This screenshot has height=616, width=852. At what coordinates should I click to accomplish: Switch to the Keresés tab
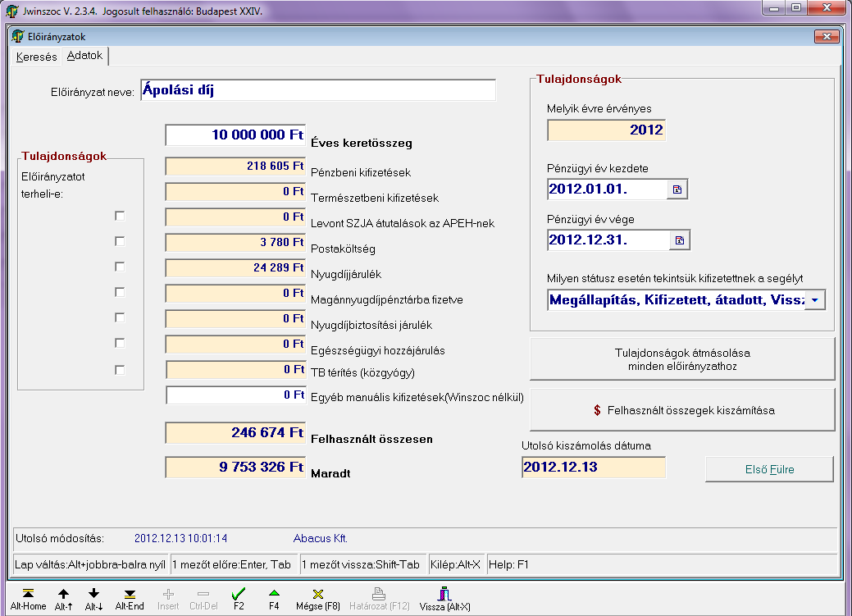pos(36,57)
